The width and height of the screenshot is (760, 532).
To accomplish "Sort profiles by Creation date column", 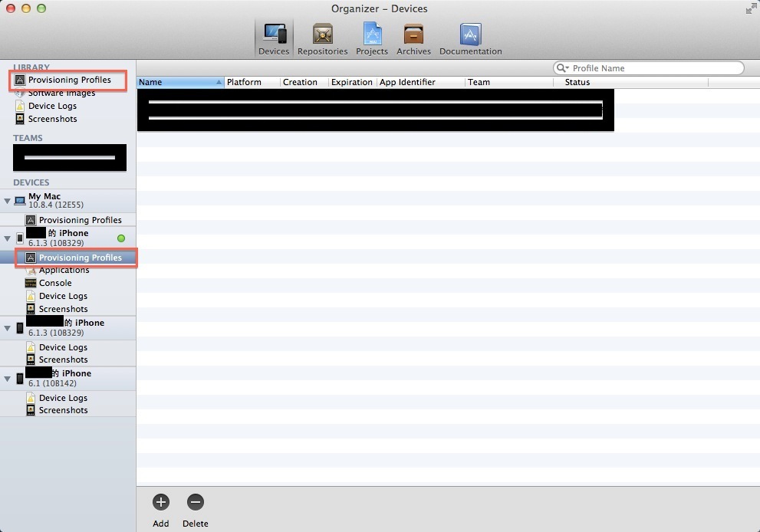I will point(304,82).
